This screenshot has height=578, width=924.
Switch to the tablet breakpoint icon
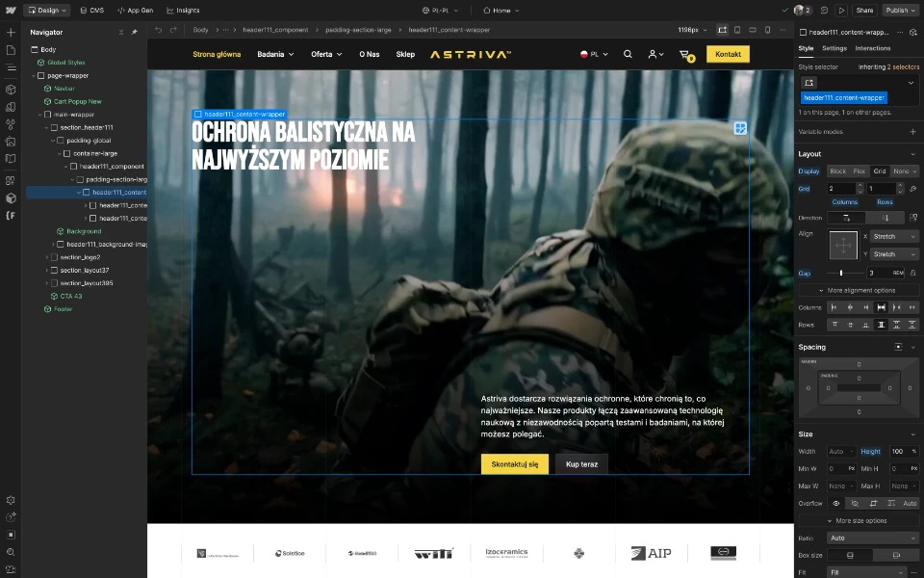tap(737, 30)
